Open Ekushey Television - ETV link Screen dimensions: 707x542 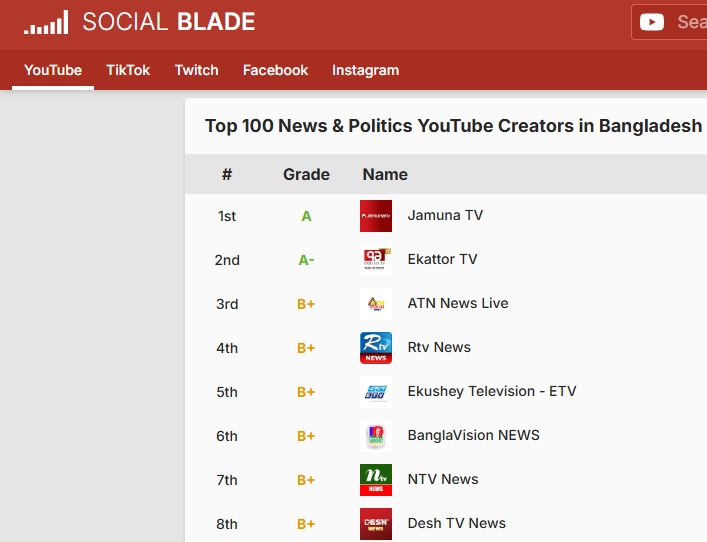[492, 391]
